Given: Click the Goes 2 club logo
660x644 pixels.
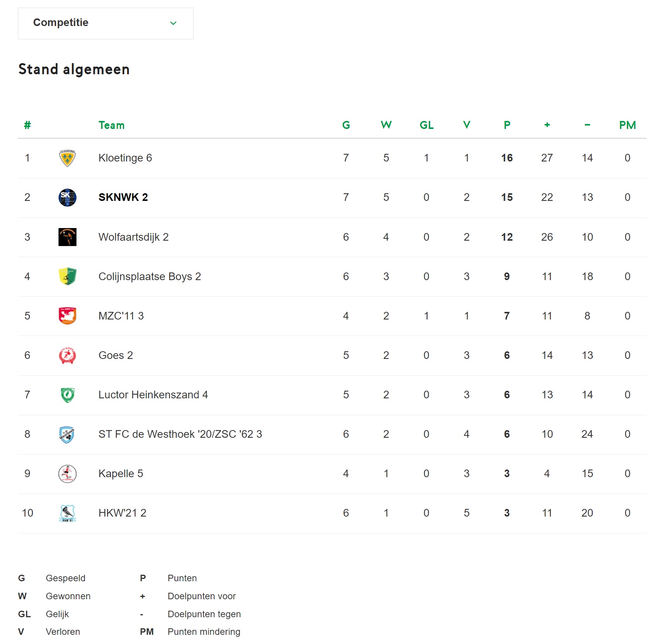Looking at the screenshot, I should [x=67, y=355].
